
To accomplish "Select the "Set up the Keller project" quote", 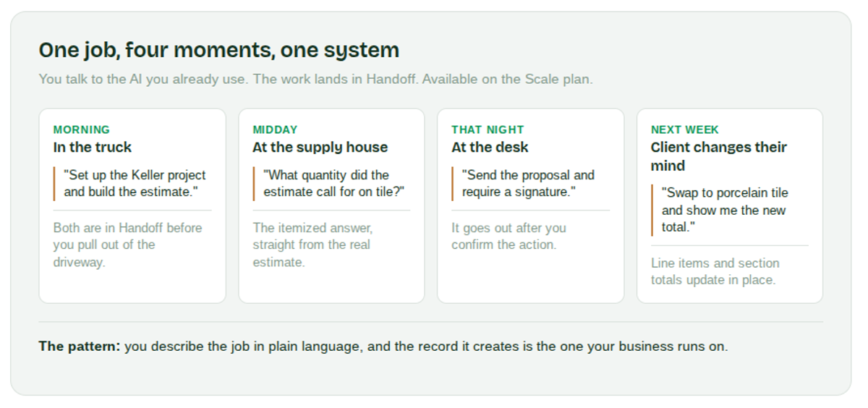I will 135,184.
